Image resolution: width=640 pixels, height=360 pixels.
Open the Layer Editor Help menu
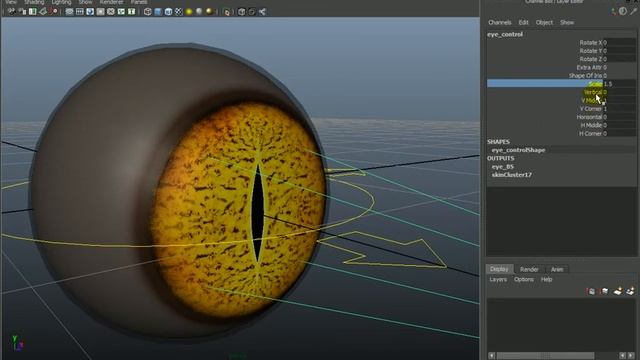(x=546, y=280)
